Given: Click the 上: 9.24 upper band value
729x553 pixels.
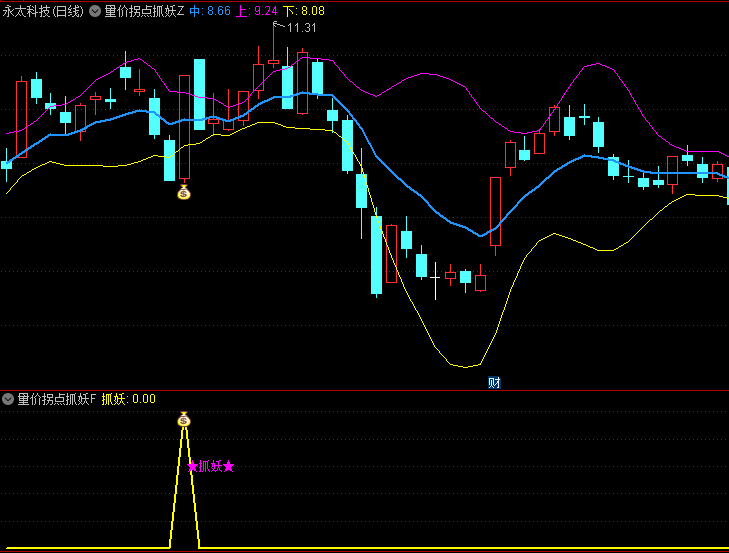Looking at the screenshot, I should point(257,11).
